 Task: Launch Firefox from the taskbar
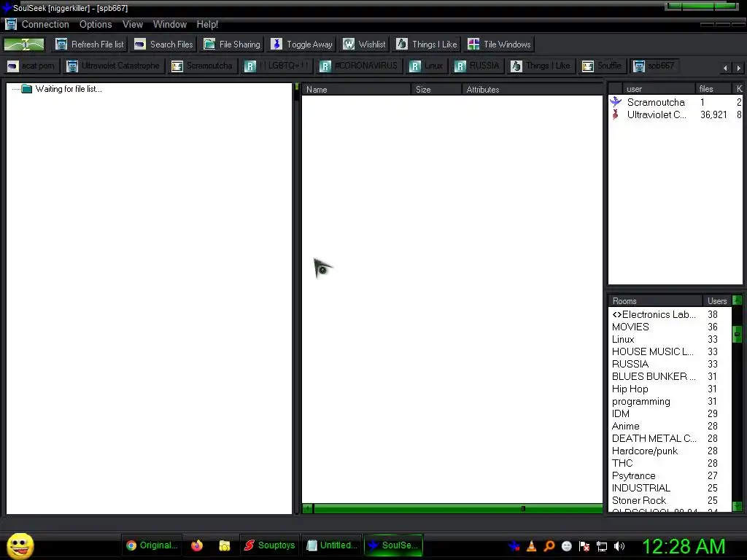coord(197,545)
